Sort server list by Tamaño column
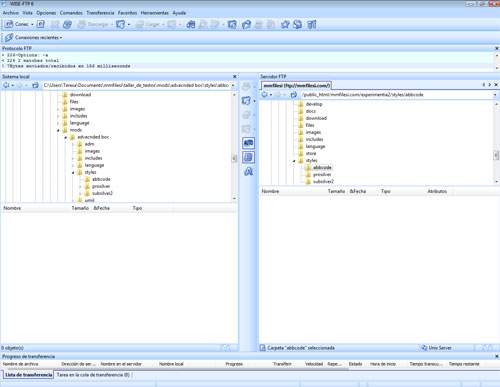This screenshot has width=500, height=387. [336, 191]
